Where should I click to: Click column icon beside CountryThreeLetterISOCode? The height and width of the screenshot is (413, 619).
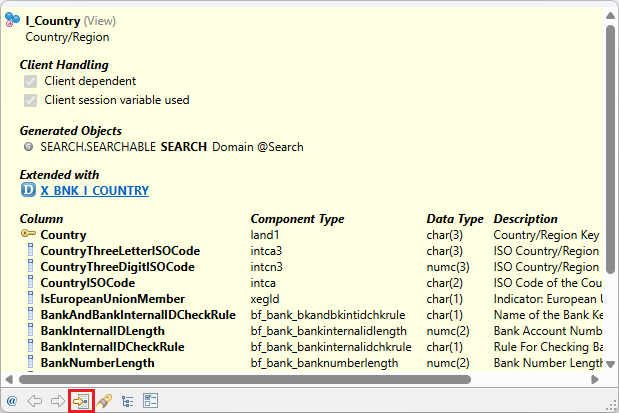click(x=30, y=250)
